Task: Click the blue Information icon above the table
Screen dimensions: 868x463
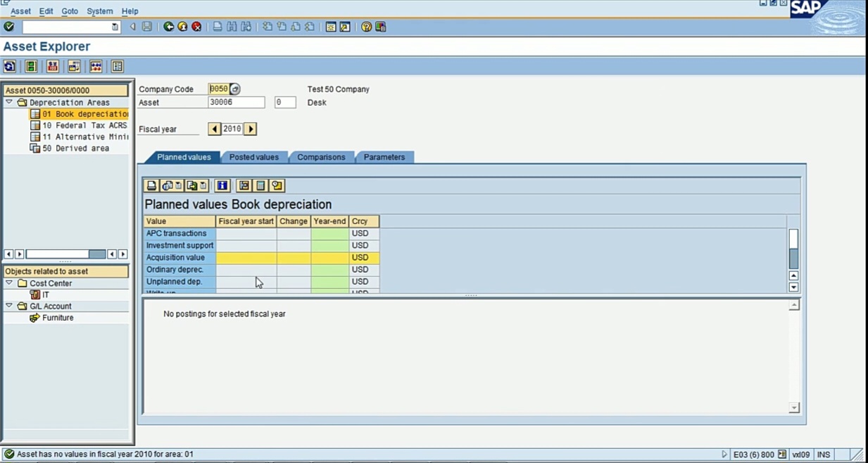Action: coord(222,185)
